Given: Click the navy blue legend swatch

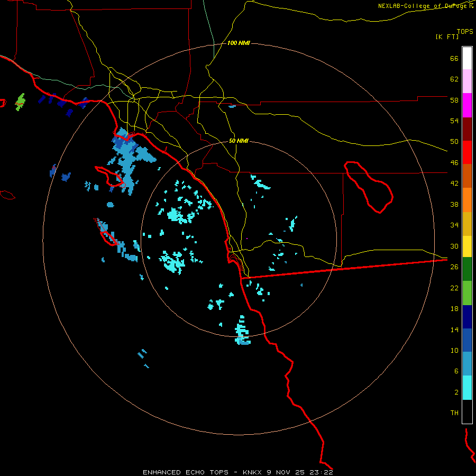Looking at the screenshot, I should (x=467, y=317).
